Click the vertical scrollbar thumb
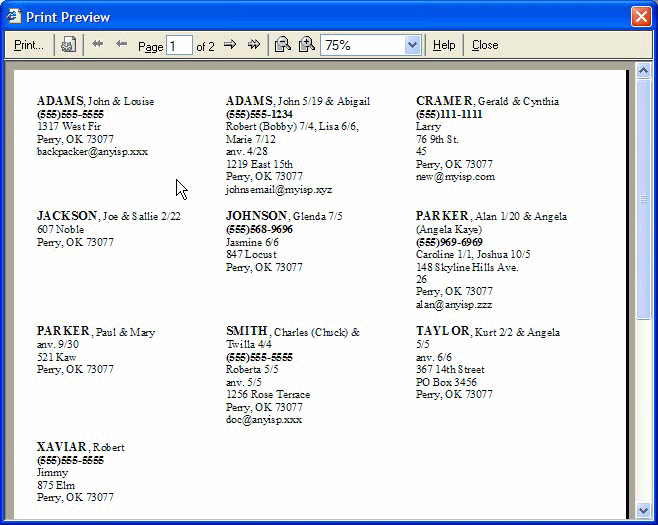The image size is (658, 525). pos(643,200)
